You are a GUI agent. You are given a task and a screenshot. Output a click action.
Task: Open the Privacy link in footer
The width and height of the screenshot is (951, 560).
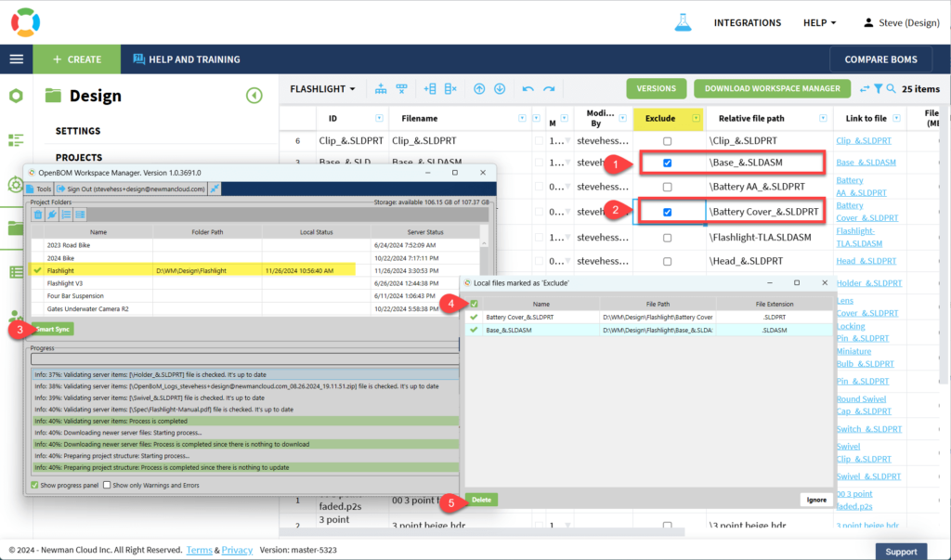237,551
